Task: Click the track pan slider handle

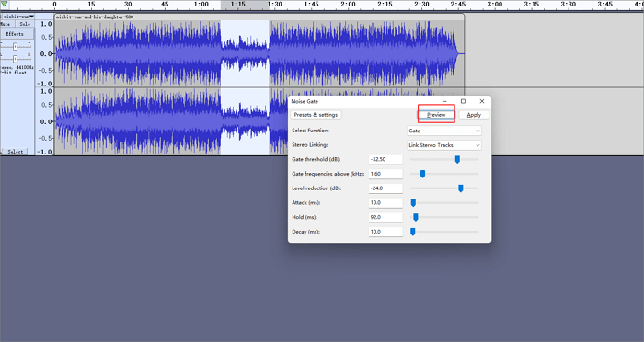Action: coord(16,59)
